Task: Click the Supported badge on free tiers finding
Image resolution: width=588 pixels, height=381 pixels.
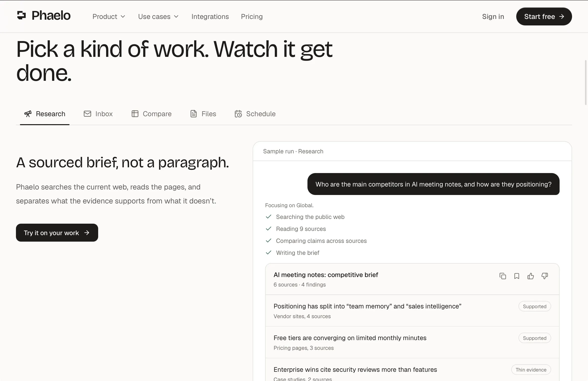Action: coord(535,338)
